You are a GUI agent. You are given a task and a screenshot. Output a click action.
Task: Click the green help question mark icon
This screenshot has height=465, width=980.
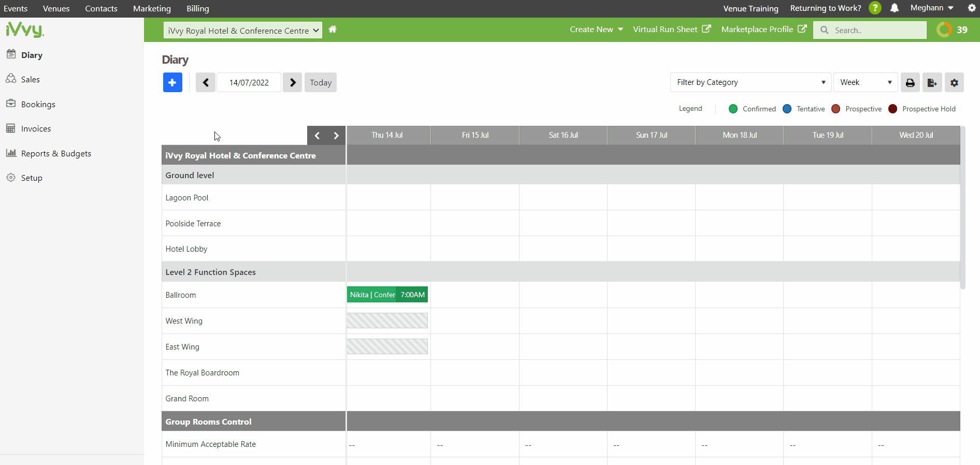coord(875,8)
